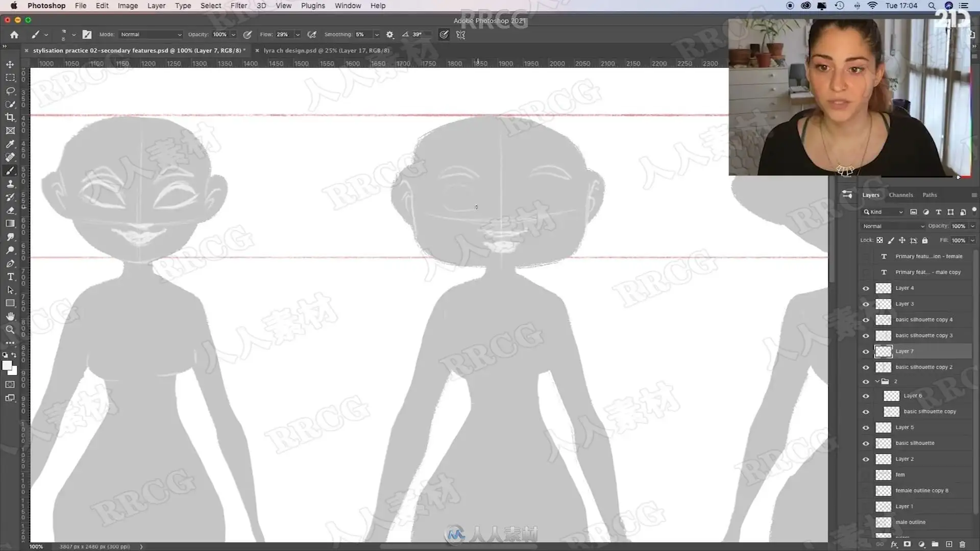Hide the basic silhouette layer
Viewport: 980px width, 551px height.
(x=866, y=443)
